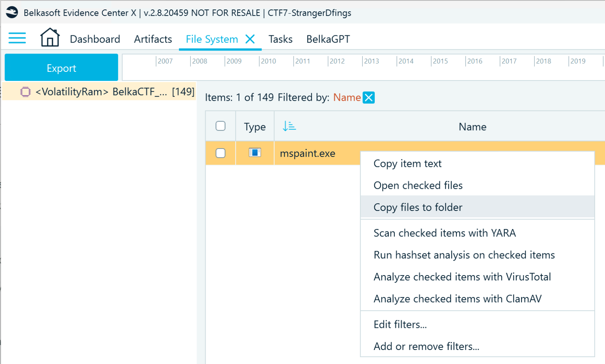The image size is (605, 364).
Task: Click the 2019 timeline marker
Action: pos(578,61)
